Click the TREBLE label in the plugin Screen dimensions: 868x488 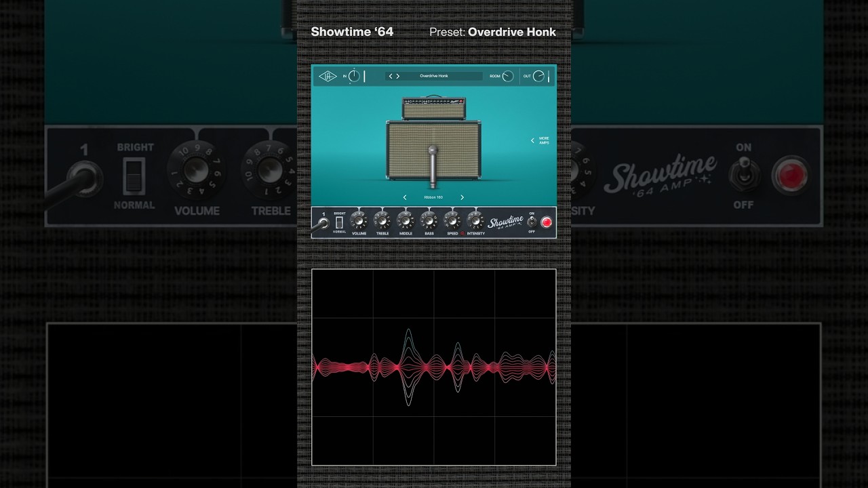click(382, 234)
